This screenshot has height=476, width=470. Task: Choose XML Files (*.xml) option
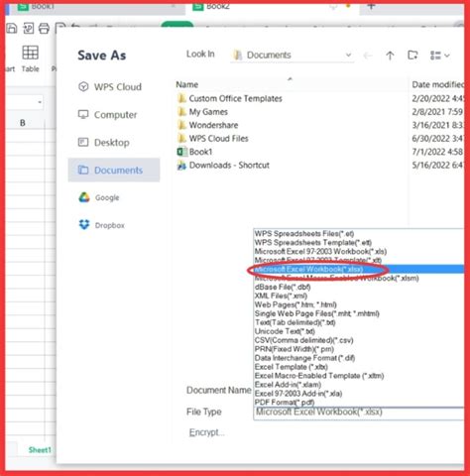pos(359,296)
